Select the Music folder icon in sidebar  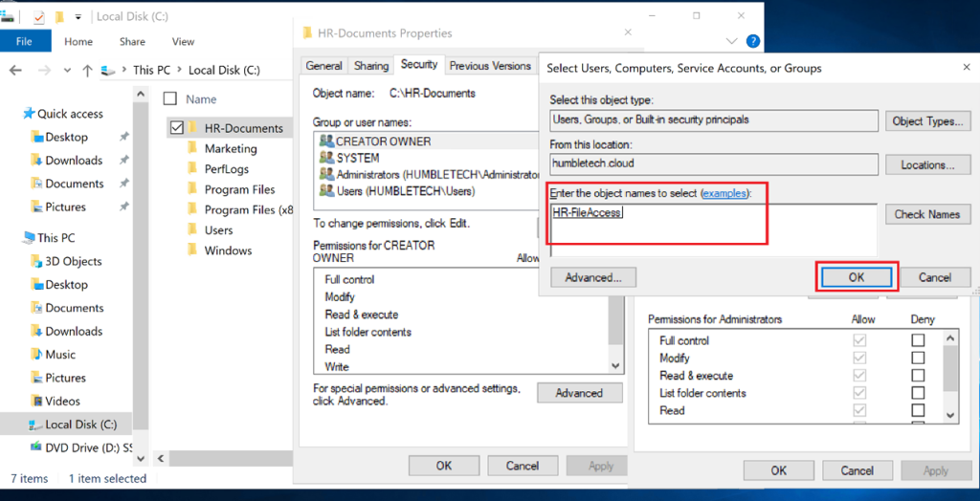click(x=36, y=355)
